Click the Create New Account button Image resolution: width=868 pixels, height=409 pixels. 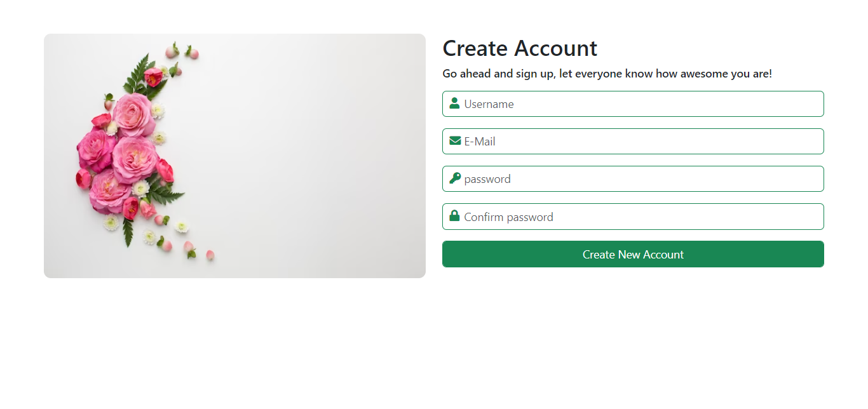pyautogui.click(x=633, y=254)
